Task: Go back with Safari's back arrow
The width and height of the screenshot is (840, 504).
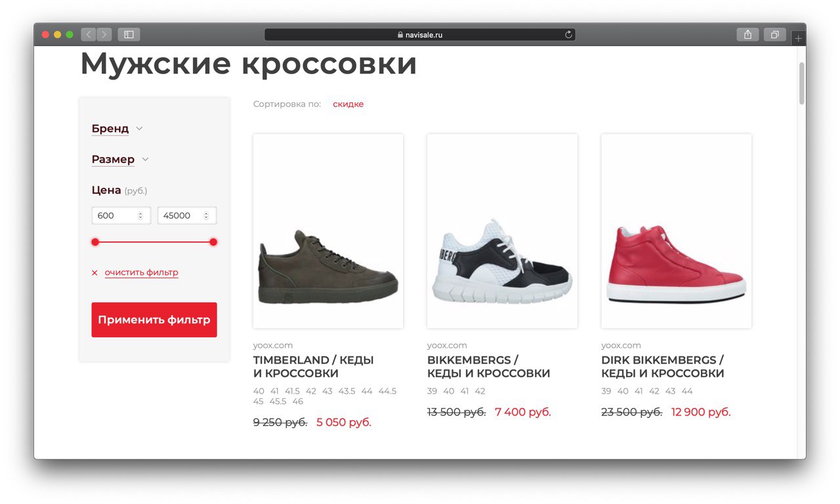Action: pos(89,35)
